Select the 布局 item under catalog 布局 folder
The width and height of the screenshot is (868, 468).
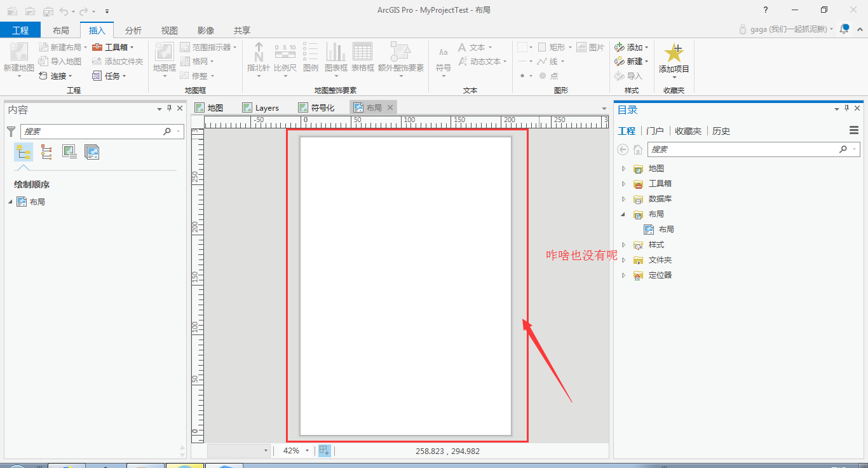click(660, 230)
